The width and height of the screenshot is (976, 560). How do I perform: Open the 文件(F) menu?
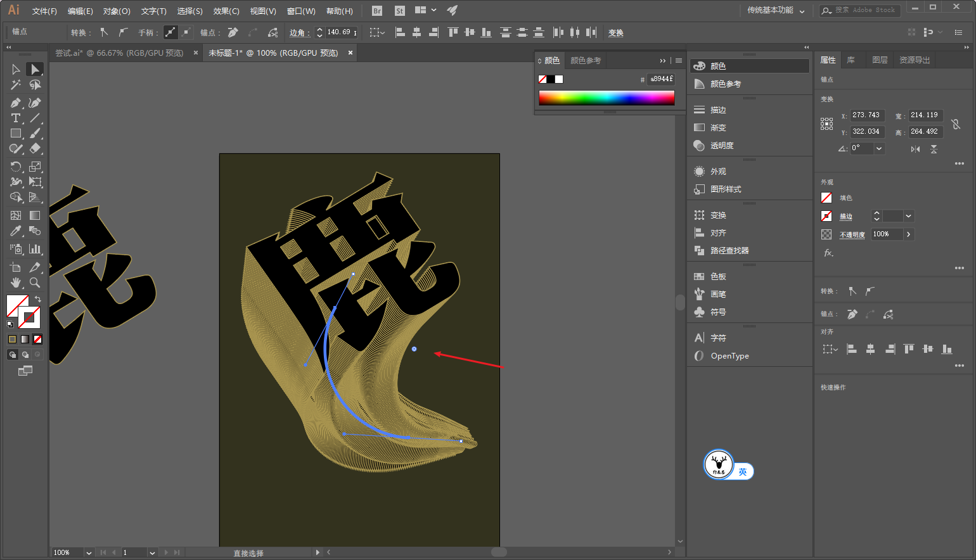pyautogui.click(x=44, y=11)
